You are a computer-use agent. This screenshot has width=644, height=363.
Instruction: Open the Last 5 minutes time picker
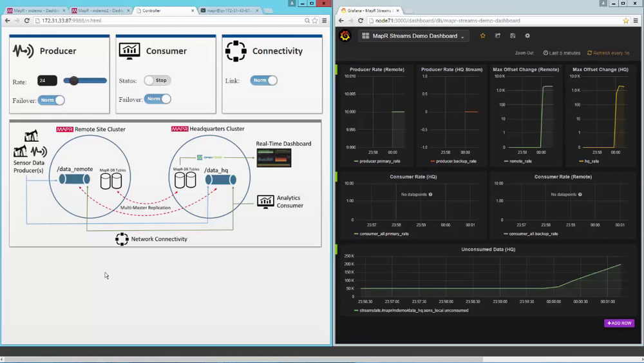(562, 53)
